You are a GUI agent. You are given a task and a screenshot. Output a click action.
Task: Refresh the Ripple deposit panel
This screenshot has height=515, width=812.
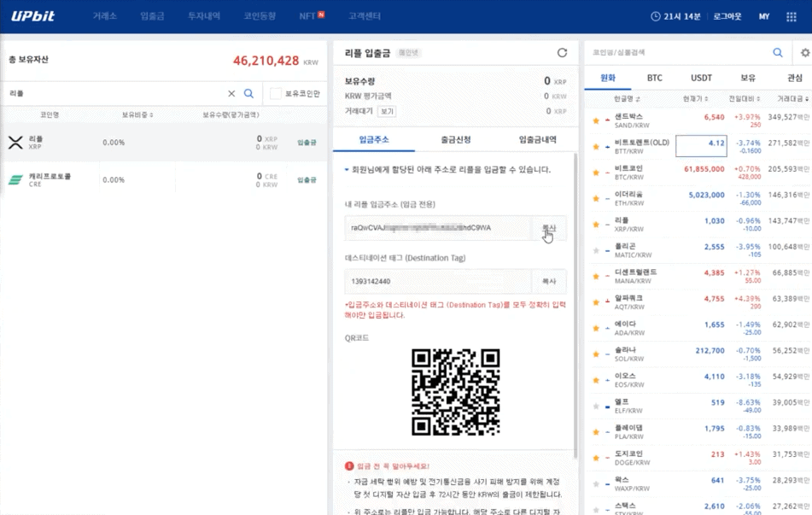562,53
